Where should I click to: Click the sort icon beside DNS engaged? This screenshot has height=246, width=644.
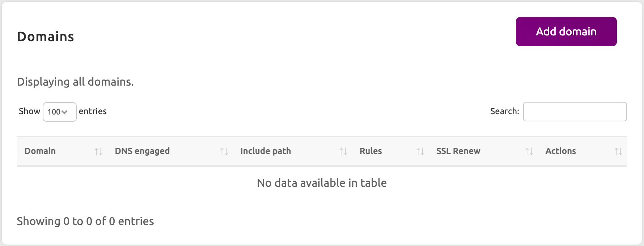tap(224, 151)
